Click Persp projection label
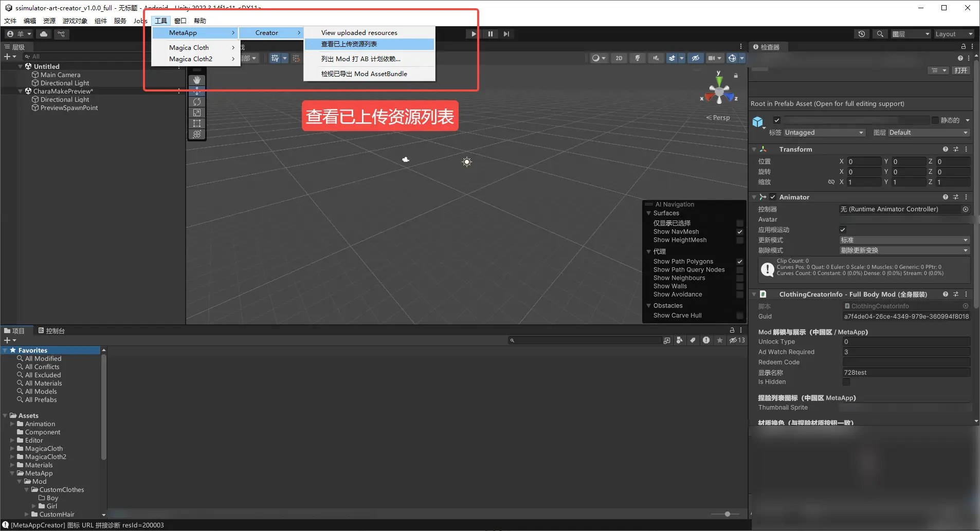The height and width of the screenshot is (531, 980). 718,118
